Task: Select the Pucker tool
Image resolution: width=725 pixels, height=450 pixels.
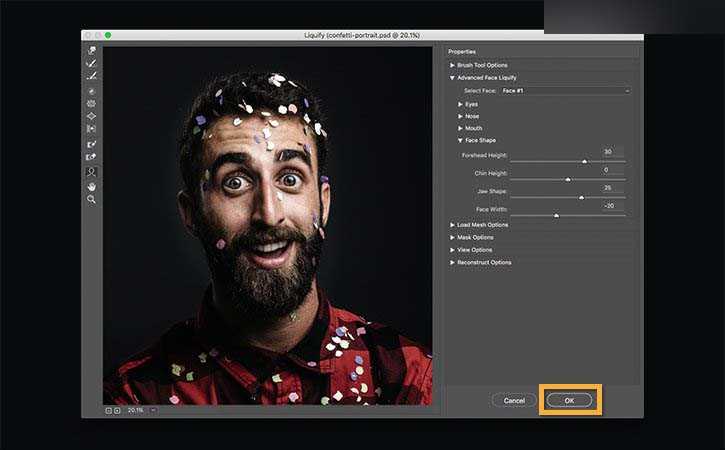Action: tap(92, 103)
